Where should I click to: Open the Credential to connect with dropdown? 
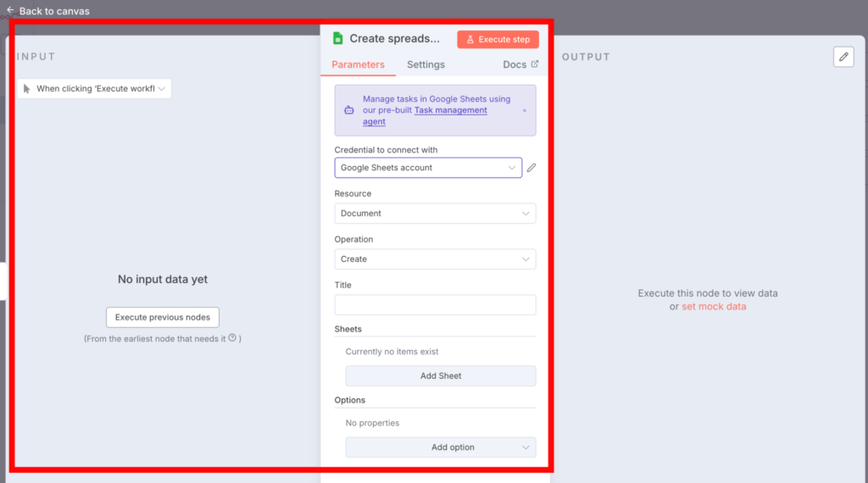[x=428, y=168]
